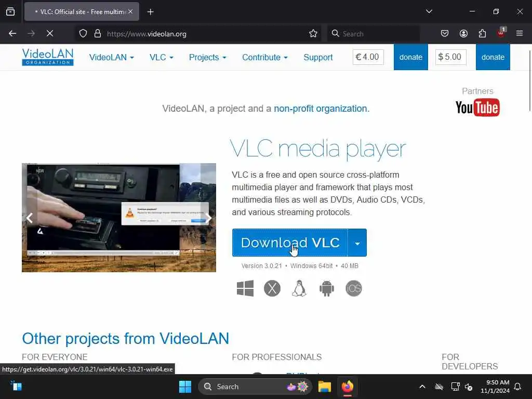Viewport: 532px width, 399px height.
Task: Edit the euro 4.00 donation field
Action: click(368, 57)
